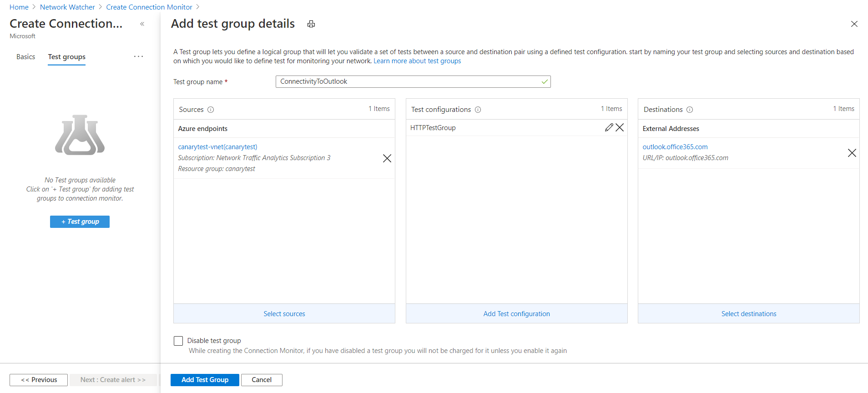This screenshot has width=868, height=393.
Task: Click the Add Test Group button
Action: [x=205, y=380]
